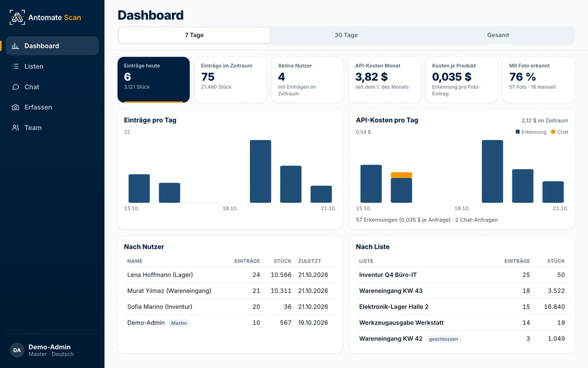Click the Murat Yılmaz (Wareneingang) row

point(230,291)
